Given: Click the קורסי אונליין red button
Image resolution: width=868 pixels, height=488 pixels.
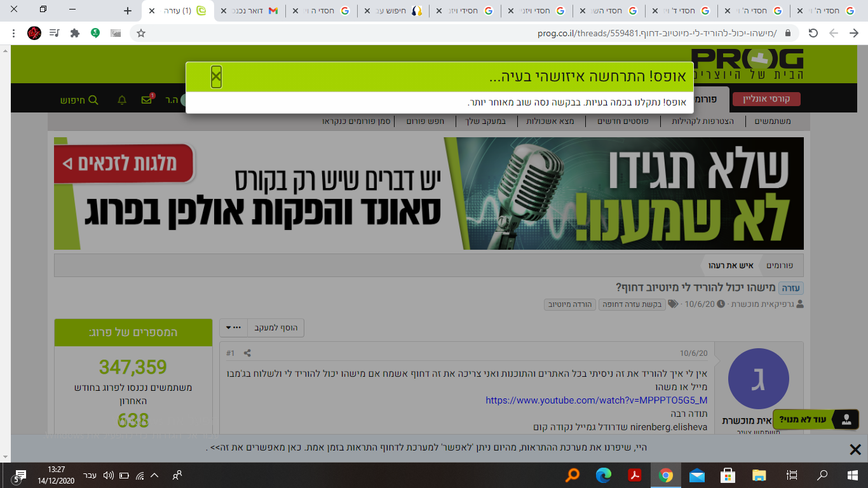Looking at the screenshot, I should pos(766,100).
